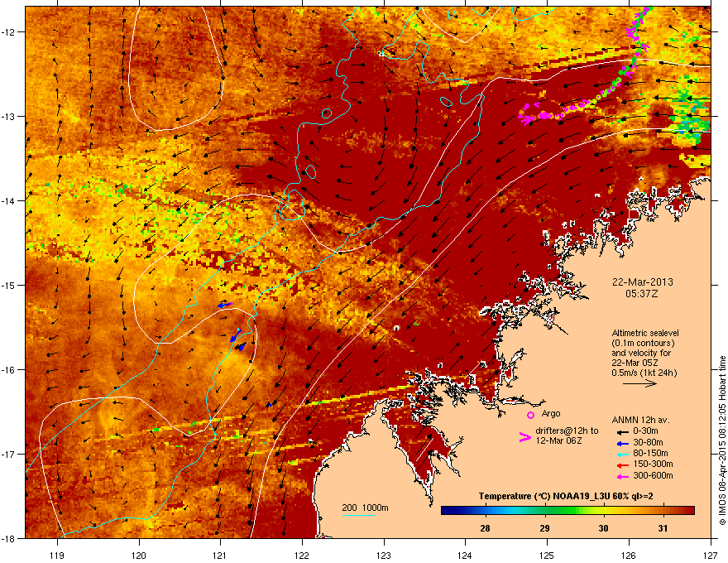
Task: Click the longitude axis label 124
Action: coord(465,555)
